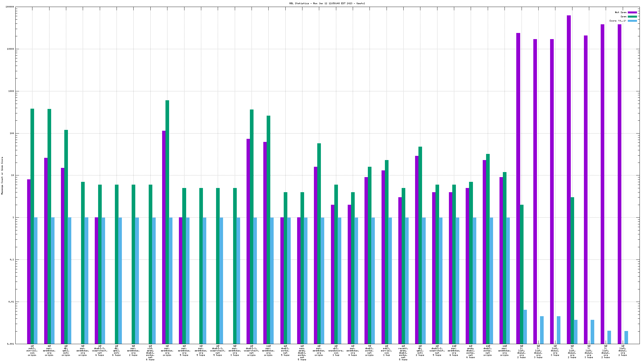644x362 pixels.
Task: Click the blue Score (0..1) legend swatch
Action: pyautogui.click(x=632, y=21)
